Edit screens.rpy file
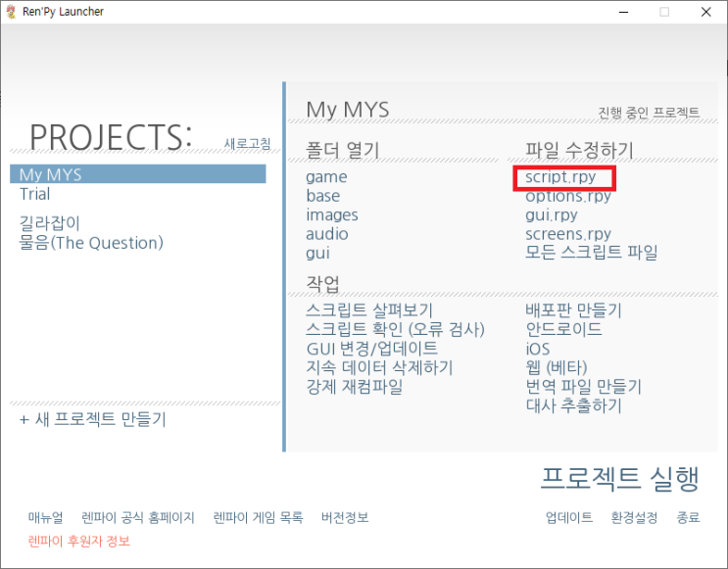This screenshot has width=728, height=569. point(568,234)
